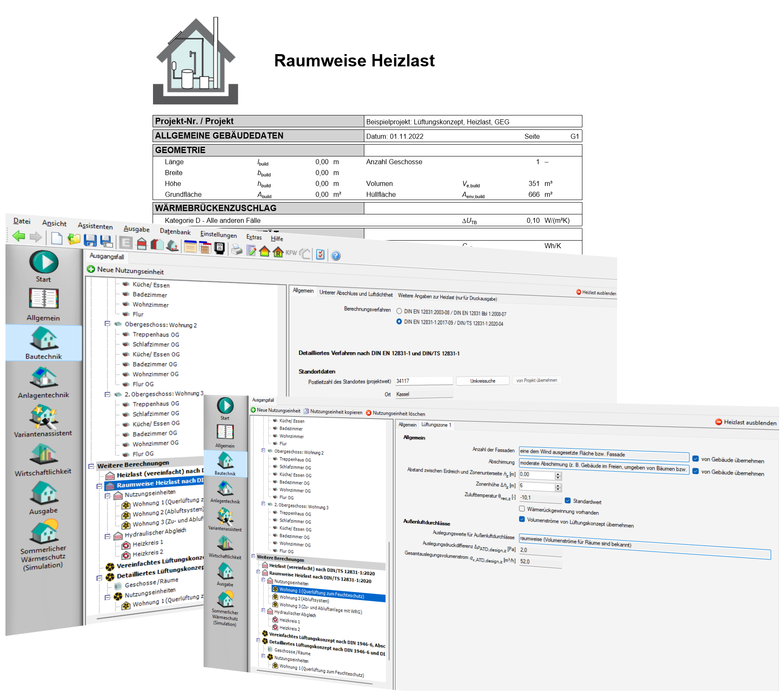Switch to the Lüftungszone 1 tab

coord(436,425)
